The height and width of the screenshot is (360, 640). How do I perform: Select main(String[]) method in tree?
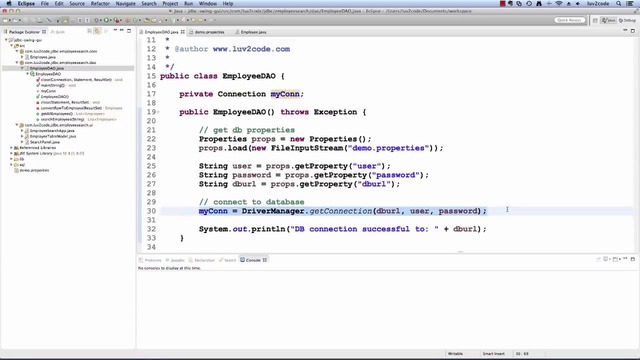point(53,85)
